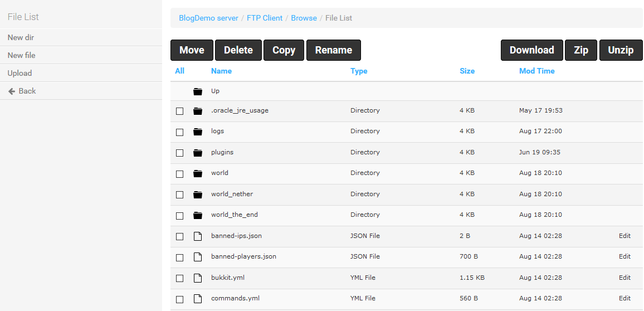Open the Up directory name
644x311 pixels.
(215, 91)
